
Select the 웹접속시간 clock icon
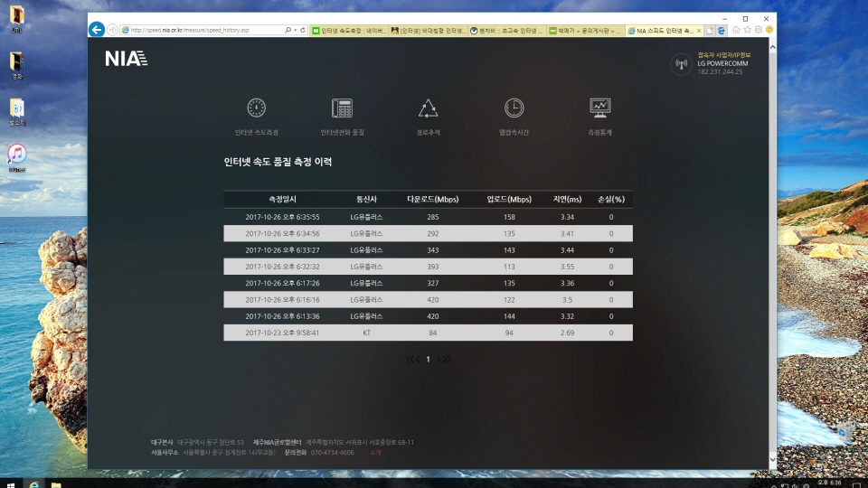(514, 108)
